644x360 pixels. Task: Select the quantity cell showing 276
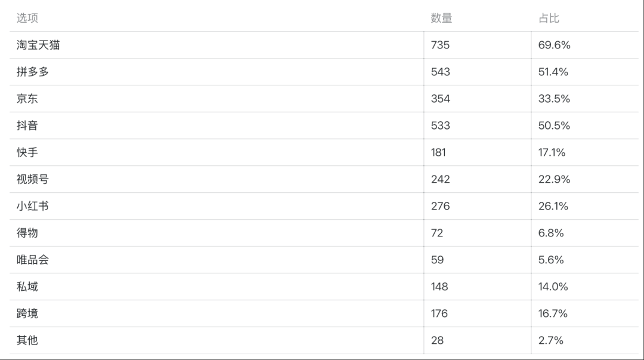pyautogui.click(x=441, y=206)
